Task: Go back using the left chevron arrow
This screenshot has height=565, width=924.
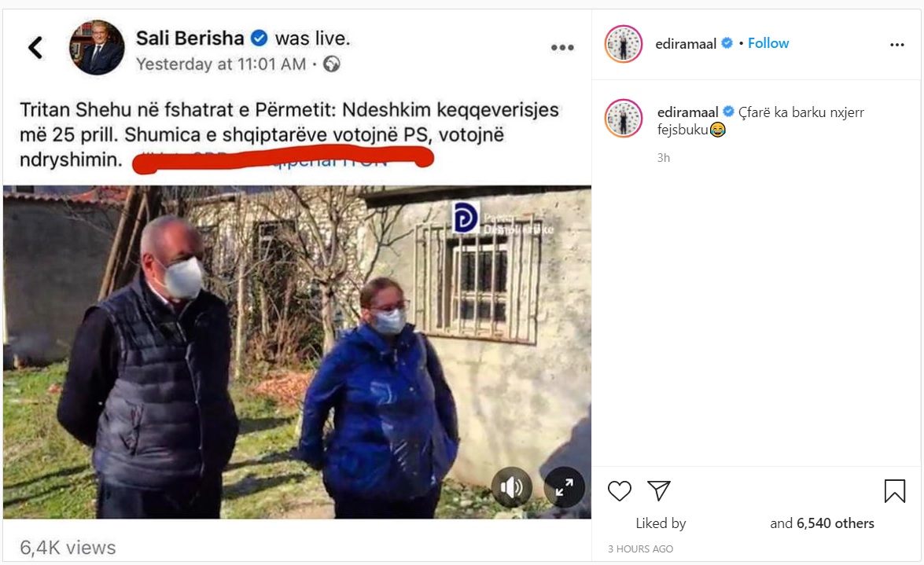Action: (x=35, y=48)
